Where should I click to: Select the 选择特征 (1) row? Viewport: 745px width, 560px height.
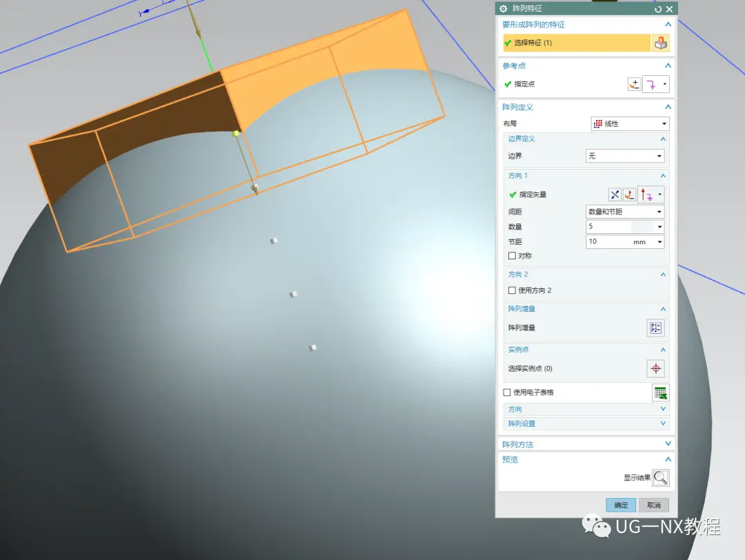pos(576,43)
